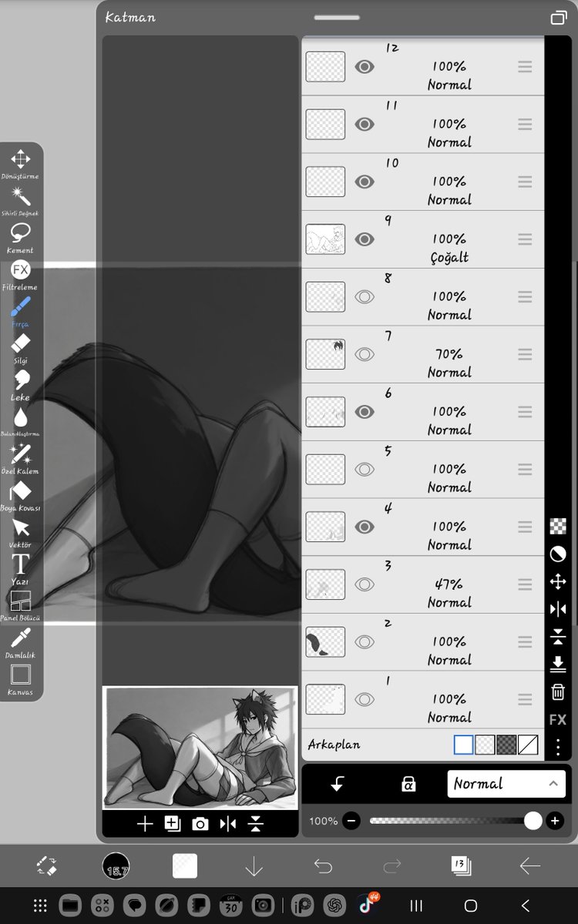This screenshot has width=578, height=924.
Task: Hide layer 9 with its eye icon
Action: (x=365, y=239)
